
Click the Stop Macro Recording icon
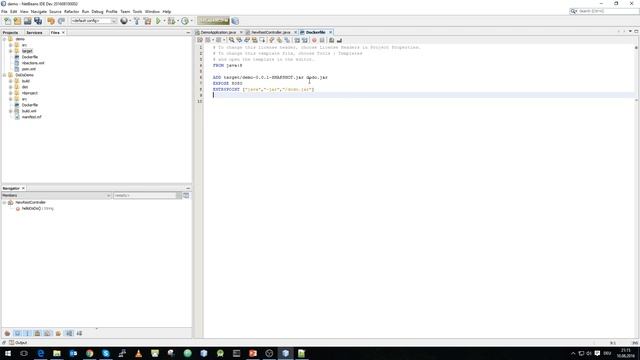322,40
